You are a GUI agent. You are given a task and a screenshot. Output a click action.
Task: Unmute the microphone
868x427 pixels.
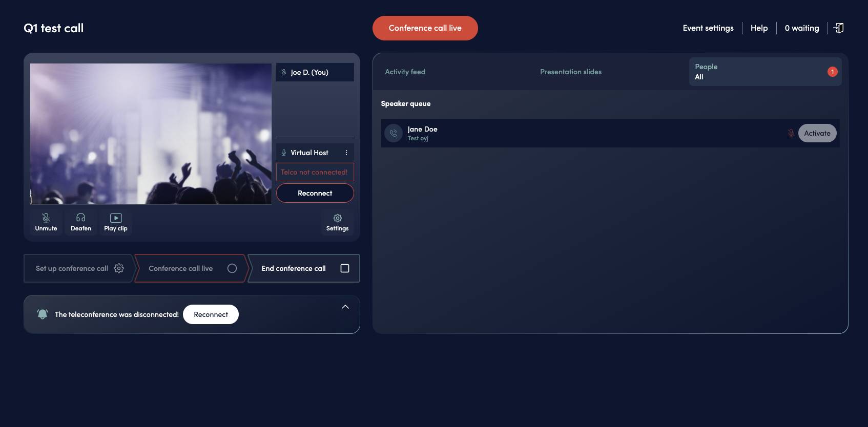point(46,222)
